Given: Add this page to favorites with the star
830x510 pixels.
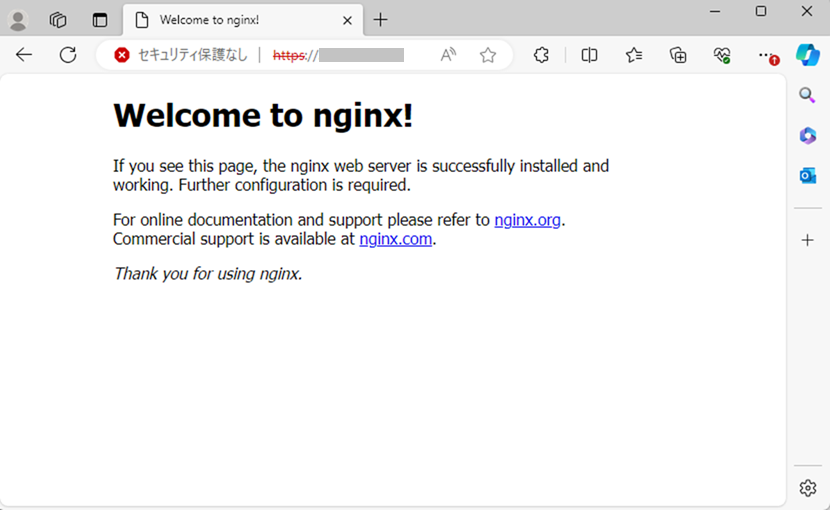Looking at the screenshot, I should (x=487, y=55).
